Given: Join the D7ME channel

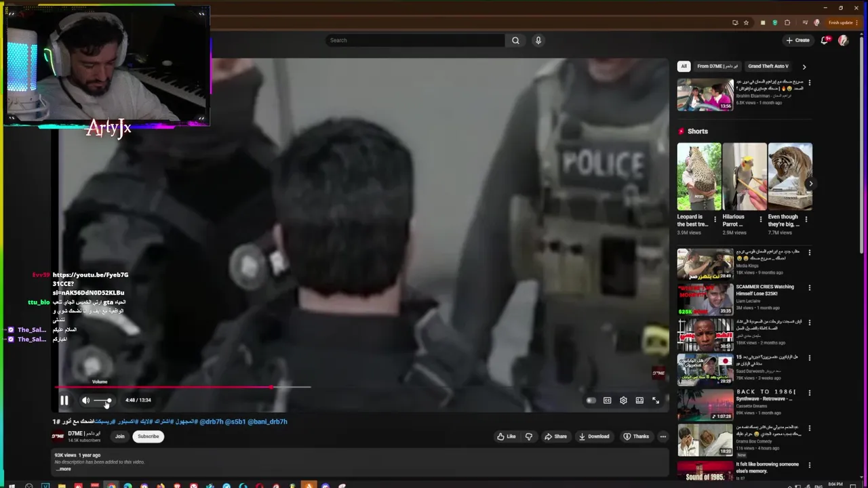Looking at the screenshot, I should click(x=120, y=436).
